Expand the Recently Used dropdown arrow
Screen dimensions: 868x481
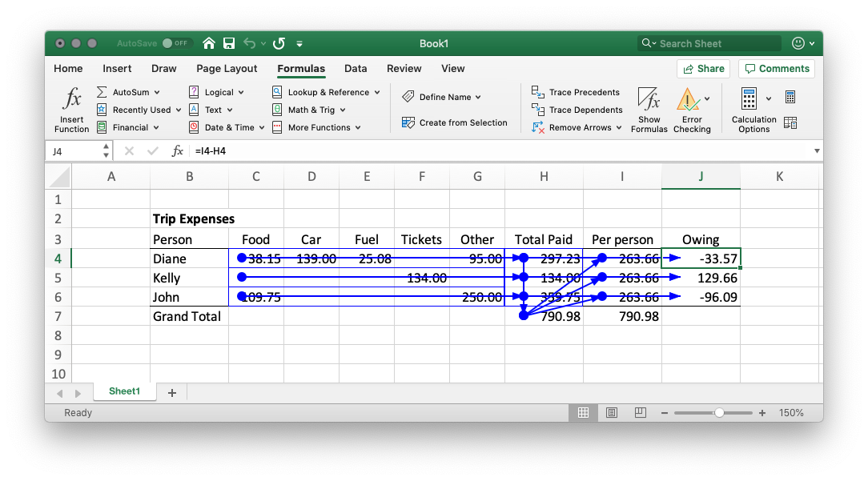click(x=179, y=110)
